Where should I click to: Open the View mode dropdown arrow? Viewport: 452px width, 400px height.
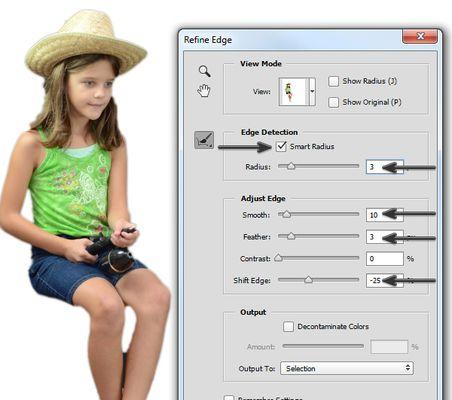click(312, 92)
